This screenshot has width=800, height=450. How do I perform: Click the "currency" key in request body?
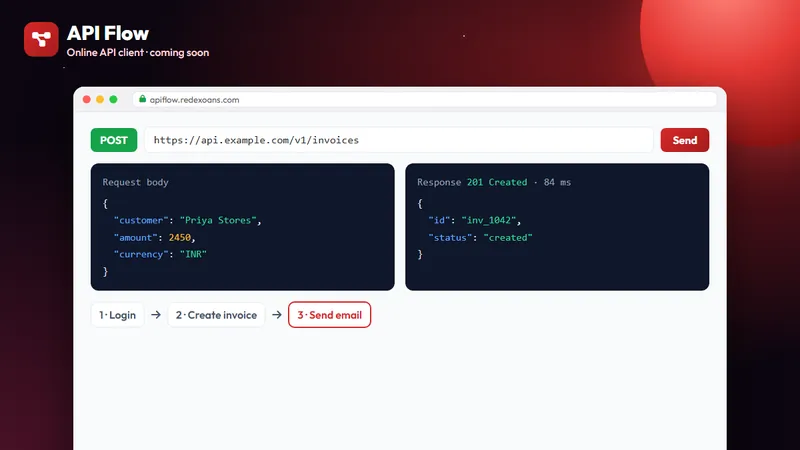(x=141, y=254)
